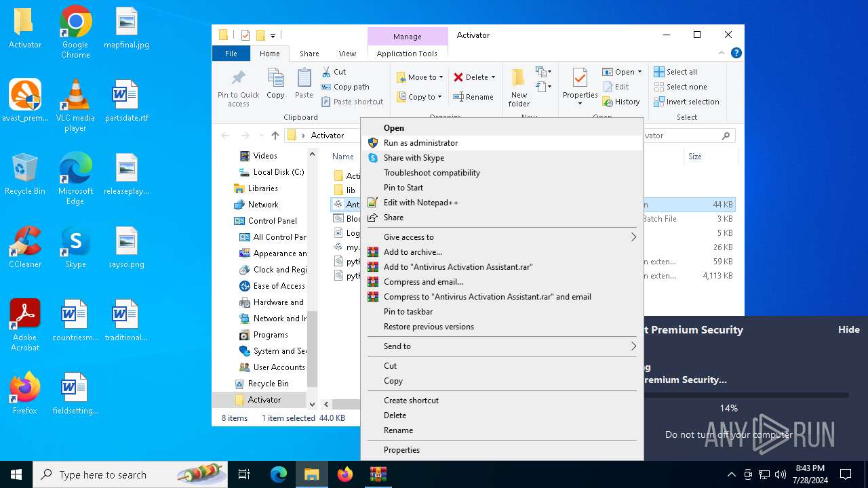Select Delete in the context menu
868x488 pixels.
point(502,415)
